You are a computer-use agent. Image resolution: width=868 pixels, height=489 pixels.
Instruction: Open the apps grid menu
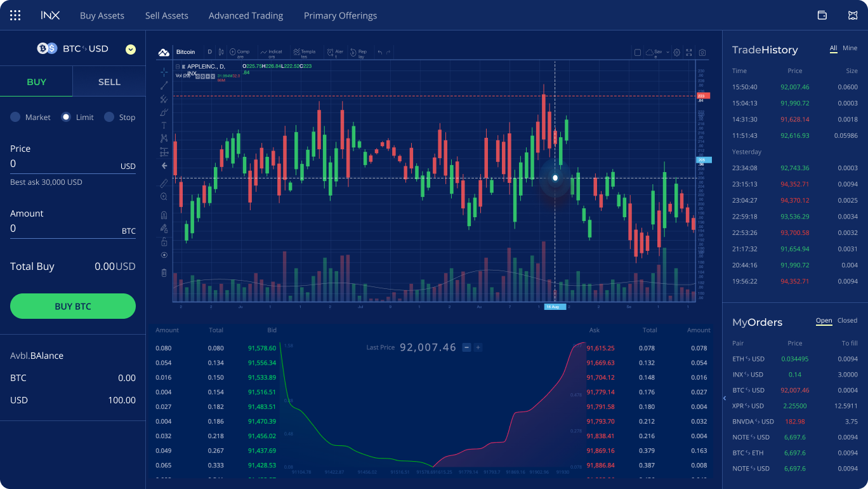pos(15,15)
